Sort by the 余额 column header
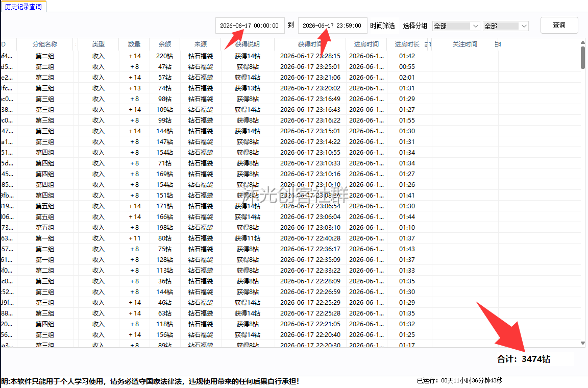The image size is (588, 388). pyautogui.click(x=165, y=44)
